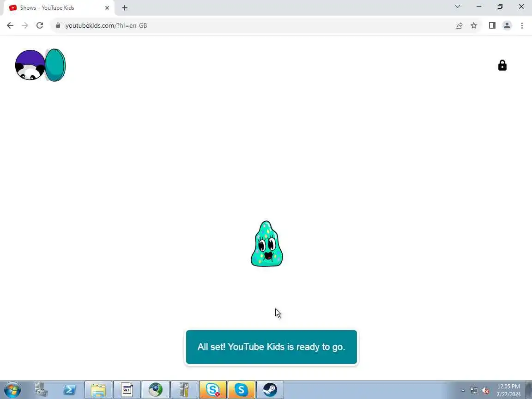Image resolution: width=532 pixels, height=399 pixels.
Task: Open the Windows Start menu
Action: [12, 390]
